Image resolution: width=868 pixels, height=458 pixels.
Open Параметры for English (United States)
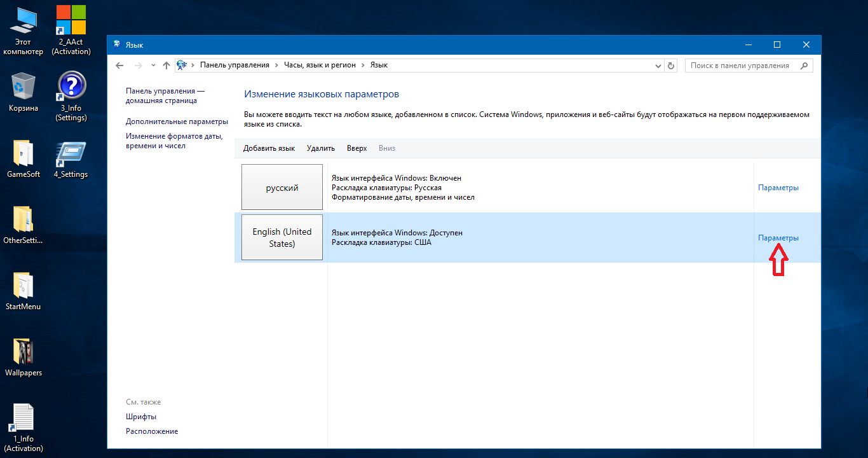pyautogui.click(x=778, y=238)
